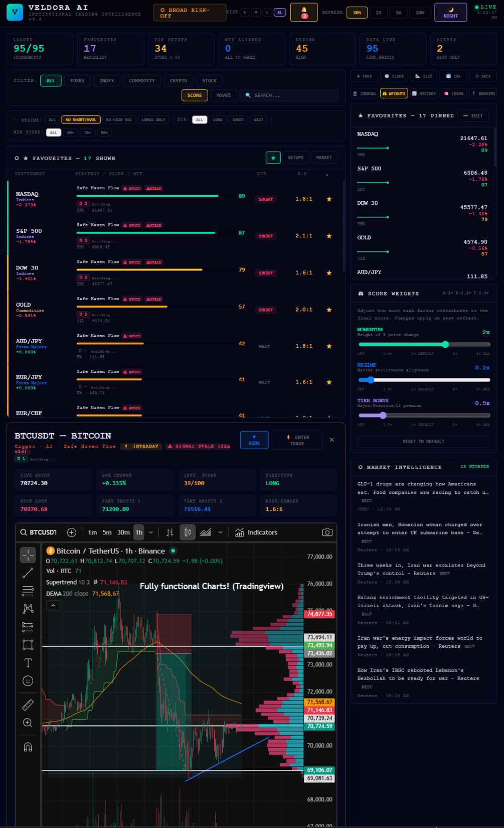Select the trend line drawing tool
Viewport: 504px width, 828px height.
click(x=28, y=573)
